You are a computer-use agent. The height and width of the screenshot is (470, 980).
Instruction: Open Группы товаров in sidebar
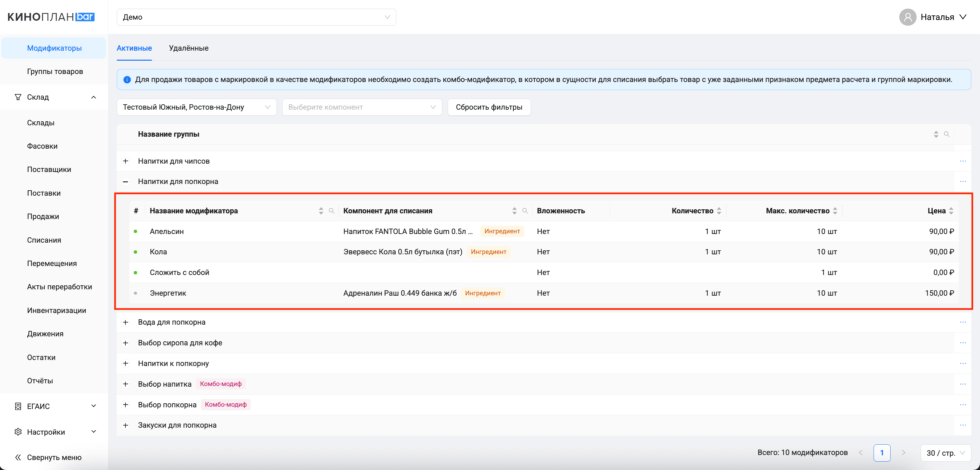coord(55,71)
